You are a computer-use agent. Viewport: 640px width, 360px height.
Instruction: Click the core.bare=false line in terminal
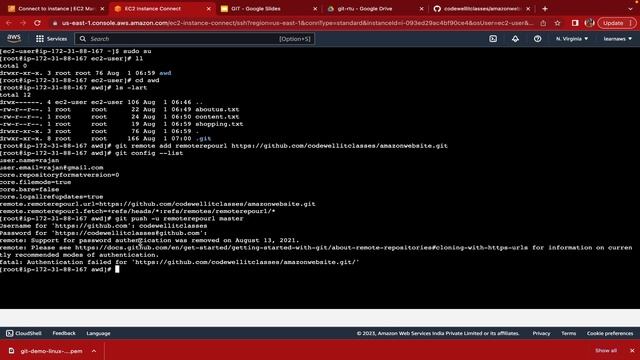[x=29, y=189]
